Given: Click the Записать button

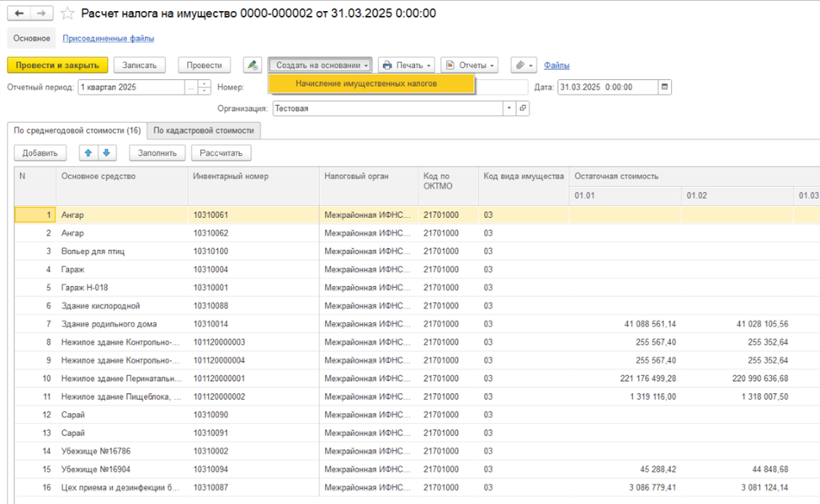Looking at the screenshot, I should click(139, 66).
